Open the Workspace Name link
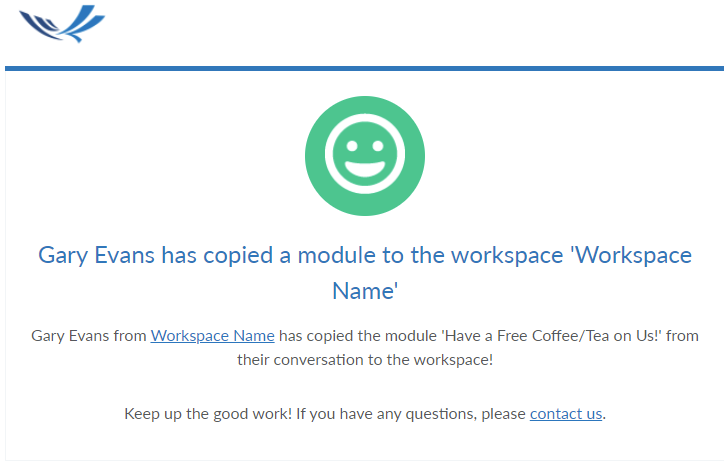724x463 pixels. [212, 336]
